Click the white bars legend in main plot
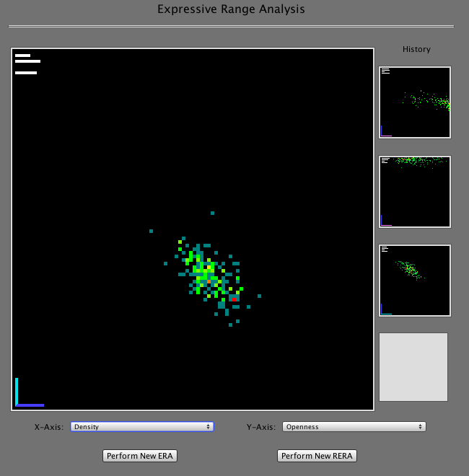The image size is (469, 476). point(27,64)
